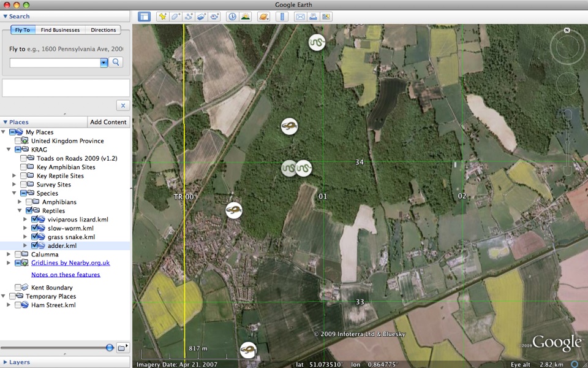Click the snake placemark at the top of the map
This screenshot has height=368, width=588.
click(317, 42)
